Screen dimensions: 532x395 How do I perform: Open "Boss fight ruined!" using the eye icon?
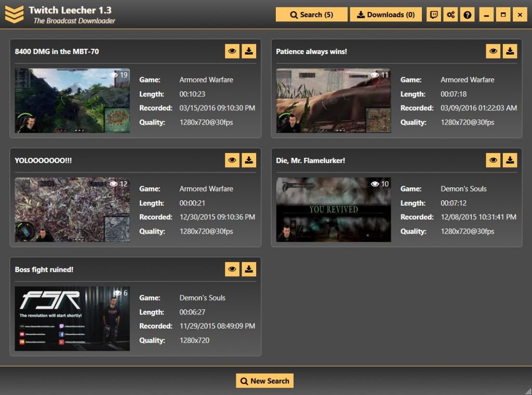[232, 269]
